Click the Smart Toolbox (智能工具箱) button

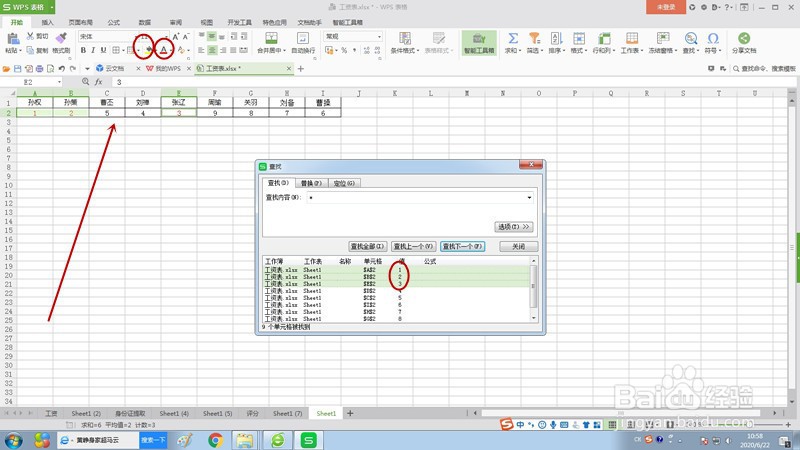[479, 42]
